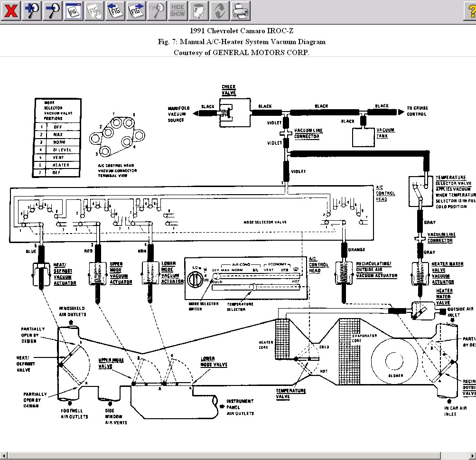This screenshot has width=476, height=460.
Task: Go to the previous figure
Action: 115,10
